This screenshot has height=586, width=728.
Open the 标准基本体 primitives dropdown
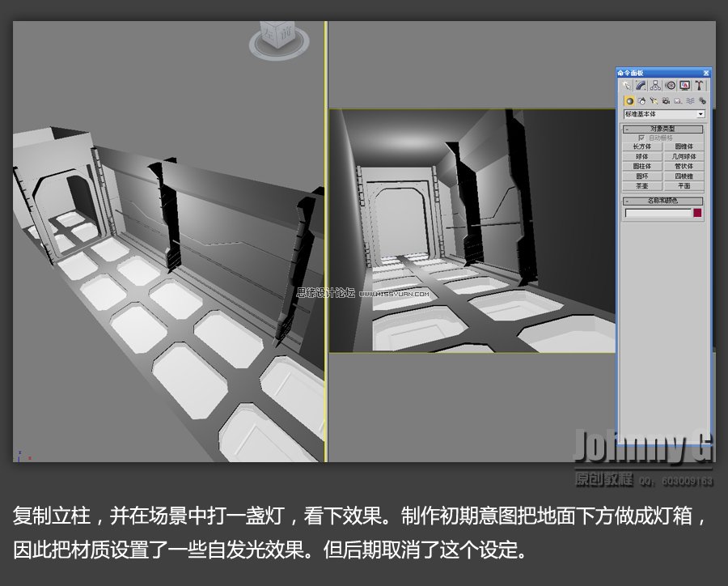[x=663, y=113]
